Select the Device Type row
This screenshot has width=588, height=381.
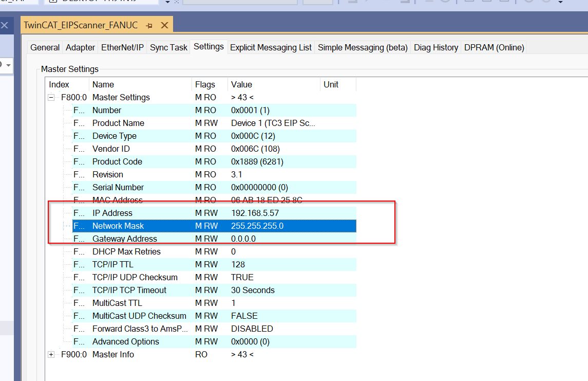(x=214, y=136)
